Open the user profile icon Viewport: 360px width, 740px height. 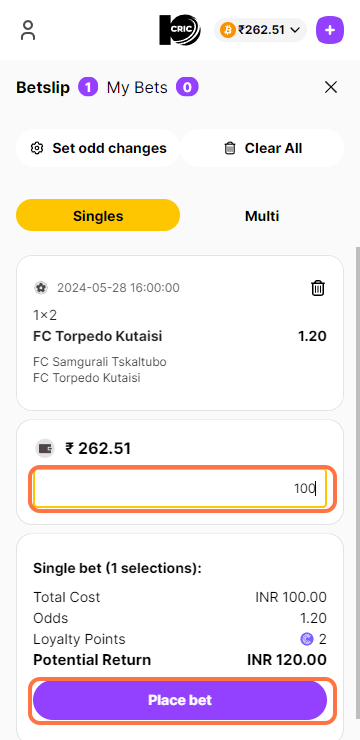click(28, 30)
